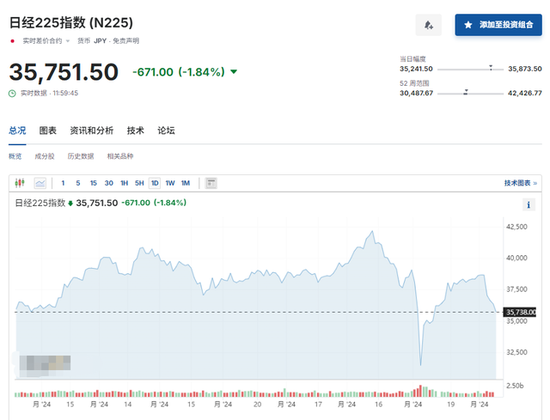Click the 添加至投资组合 button
Screen dimensions: 550x420
tap(498, 25)
